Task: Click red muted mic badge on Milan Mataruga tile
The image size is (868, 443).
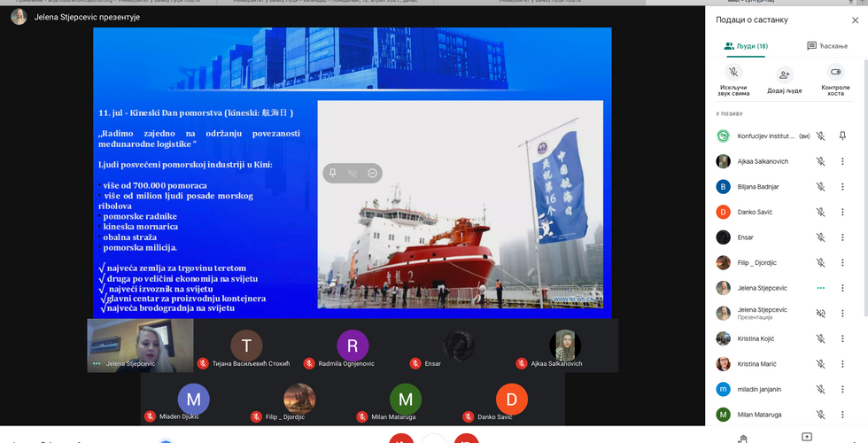Action: (x=362, y=416)
